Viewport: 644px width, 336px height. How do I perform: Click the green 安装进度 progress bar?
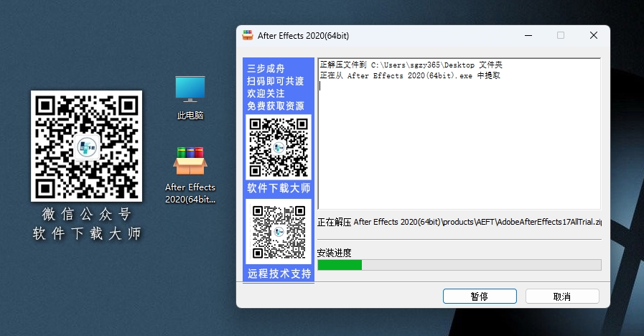coord(459,265)
